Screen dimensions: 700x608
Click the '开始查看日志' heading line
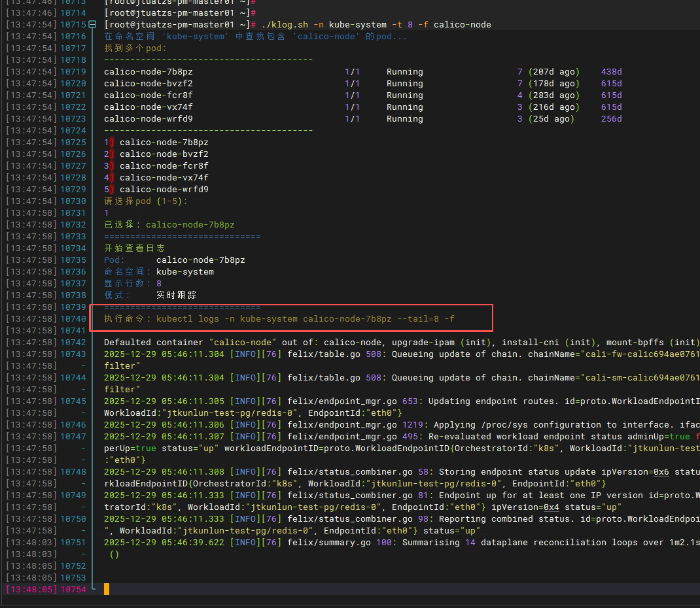point(135,248)
